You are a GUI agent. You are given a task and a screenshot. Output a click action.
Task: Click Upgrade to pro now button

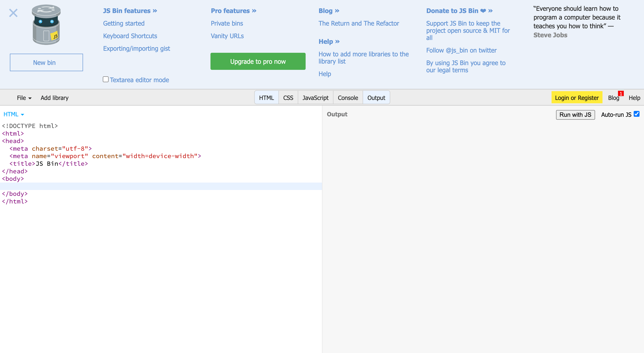pyautogui.click(x=258, y=62)
